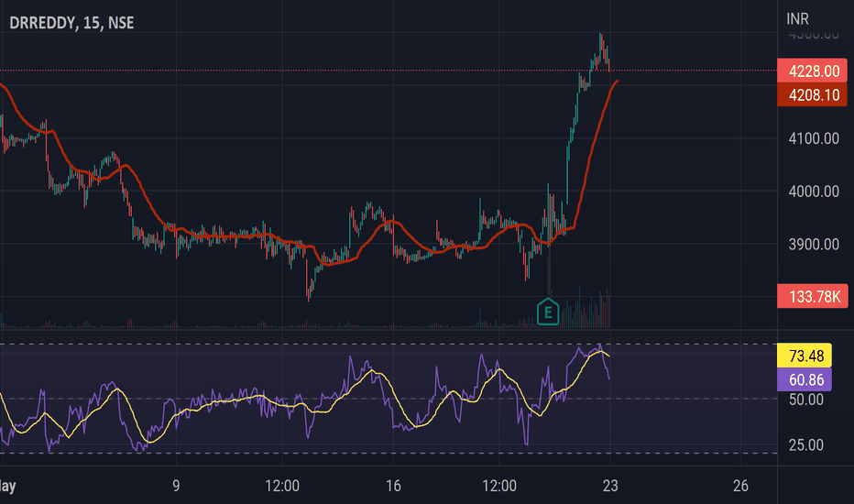Click the 60.86 purple RSI value
This screenshot has width=854, height=504.
click(x=805, y=379)
